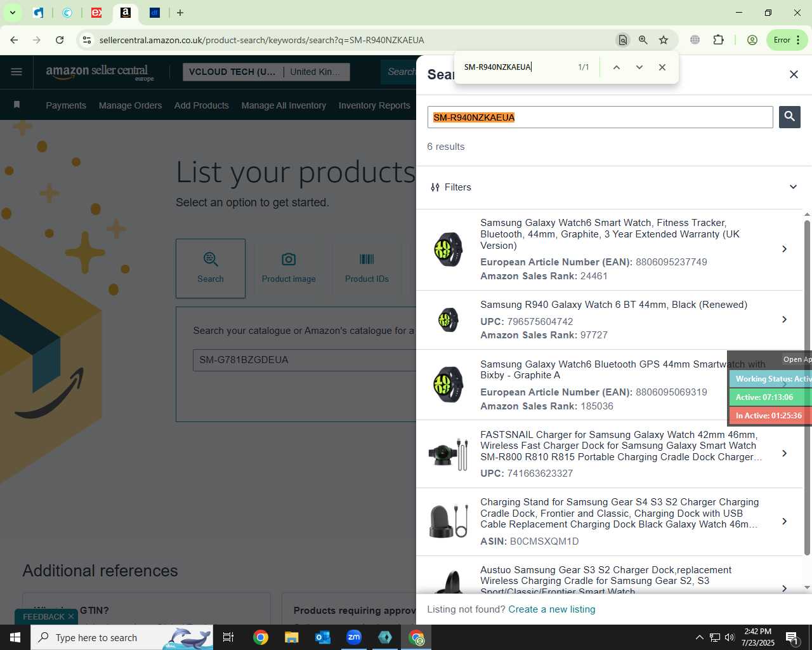Screen dimensions: 812x650
Task: Click the address bar URL
Action: point(262,40)
